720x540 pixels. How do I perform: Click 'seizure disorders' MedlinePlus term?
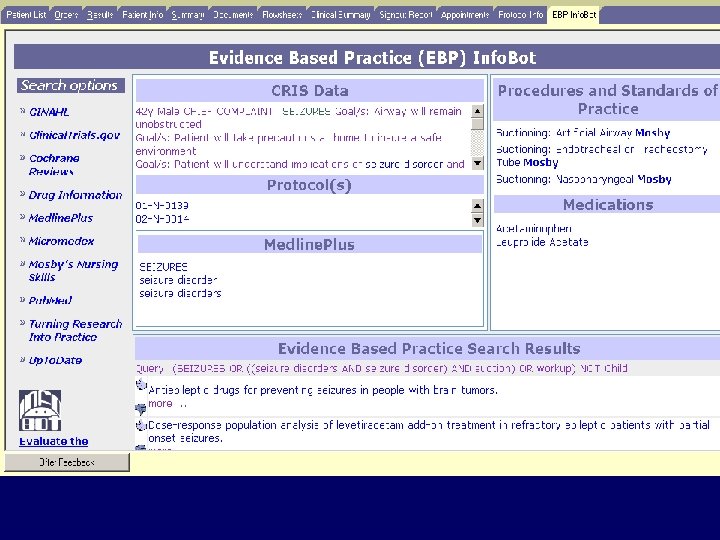click(x=180, y=293)
